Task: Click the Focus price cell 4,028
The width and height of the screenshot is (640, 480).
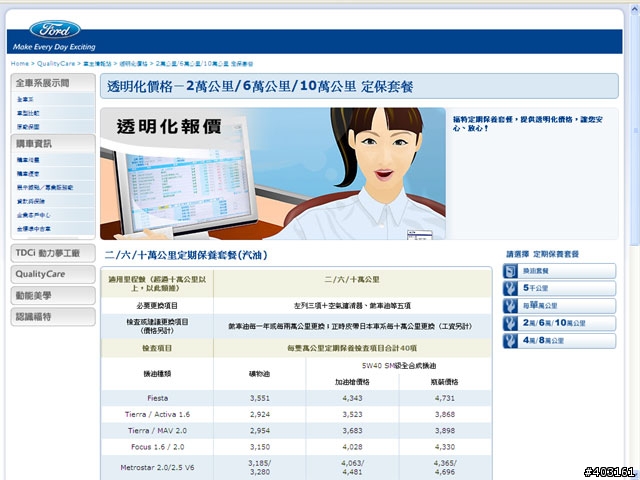Action: [352, 447]
